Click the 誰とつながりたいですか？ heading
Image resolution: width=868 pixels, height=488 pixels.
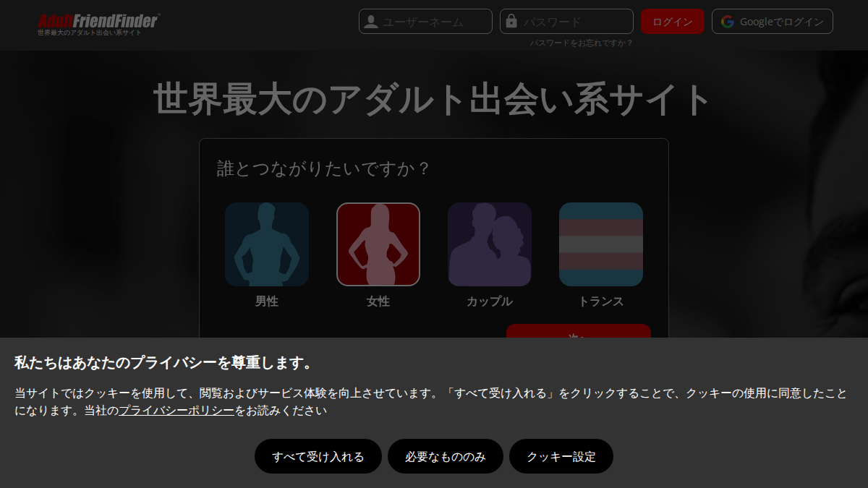[325, 169]
